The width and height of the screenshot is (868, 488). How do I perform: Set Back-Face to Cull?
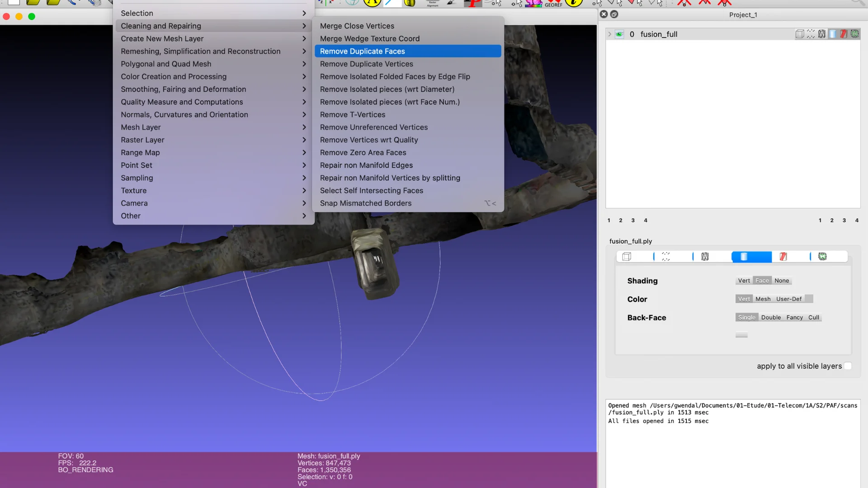pyautogui.click(x=814, y=318)
